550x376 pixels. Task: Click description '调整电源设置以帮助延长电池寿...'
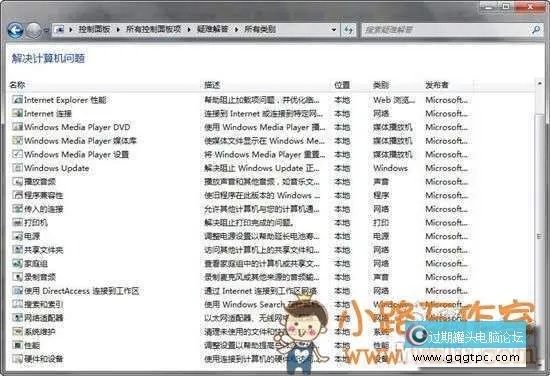[x=262, y=236]
